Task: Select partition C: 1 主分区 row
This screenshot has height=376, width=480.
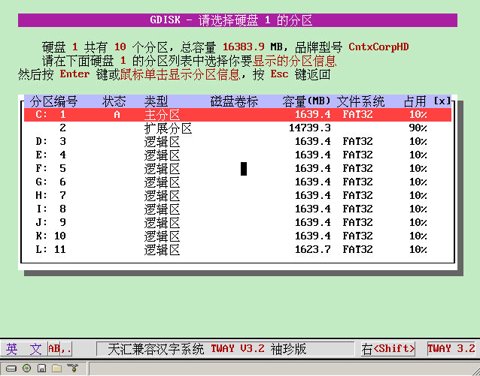Action: pos(238,115)
